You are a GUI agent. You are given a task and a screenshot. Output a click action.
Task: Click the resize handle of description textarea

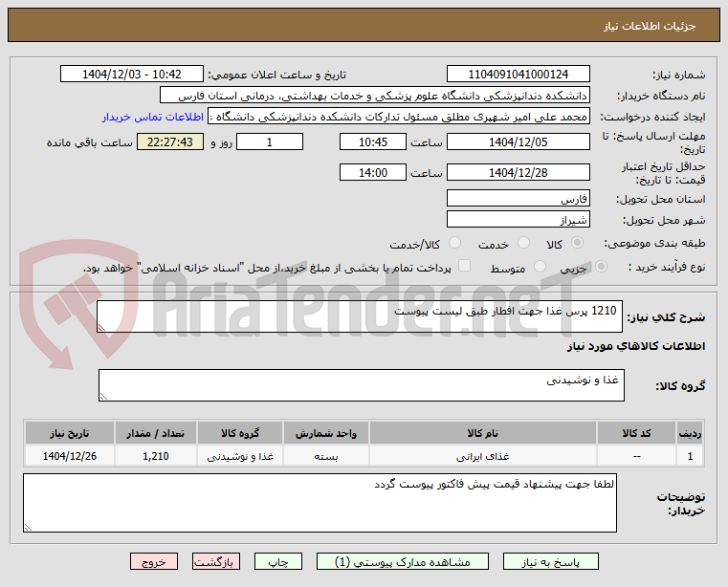[x=101, y=328]
